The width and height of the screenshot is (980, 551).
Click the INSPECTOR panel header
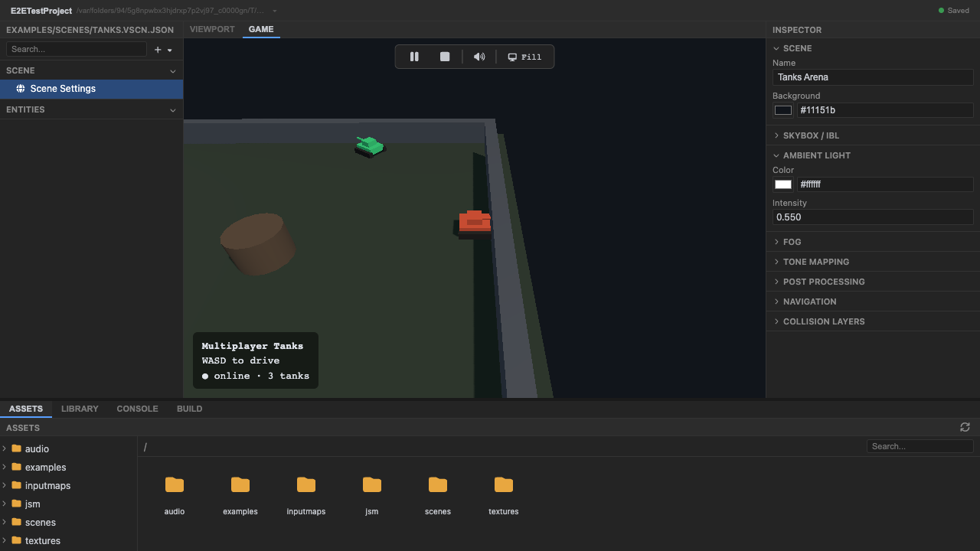797,30
